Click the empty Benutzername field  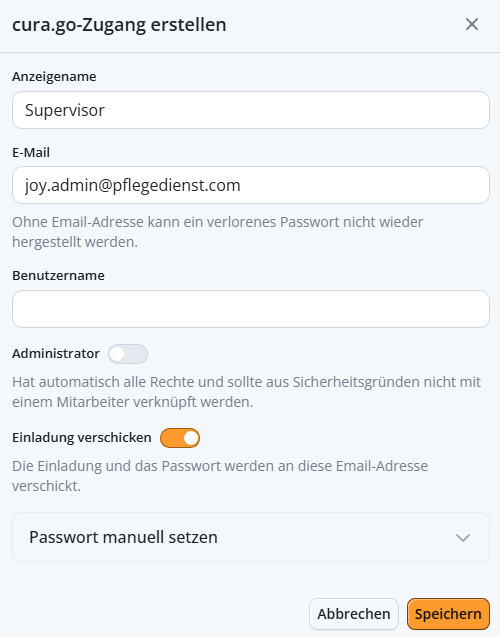tap(251, 309)
